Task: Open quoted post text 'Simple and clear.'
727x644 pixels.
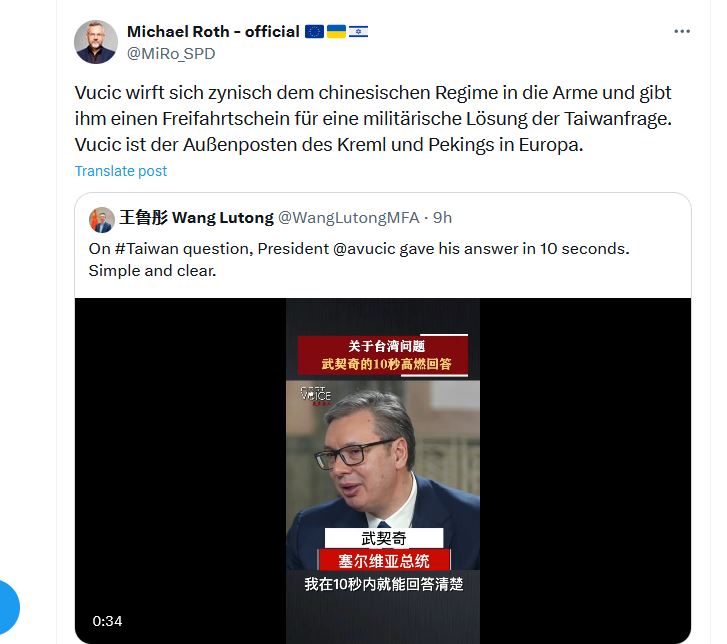Action: (153, 271)
